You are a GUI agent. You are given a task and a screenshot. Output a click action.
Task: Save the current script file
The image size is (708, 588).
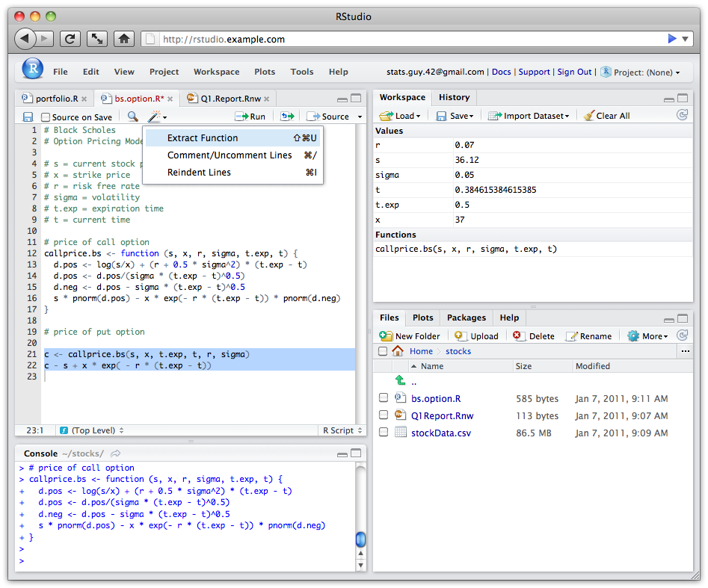pyautogui.click(x=28, y=116)
